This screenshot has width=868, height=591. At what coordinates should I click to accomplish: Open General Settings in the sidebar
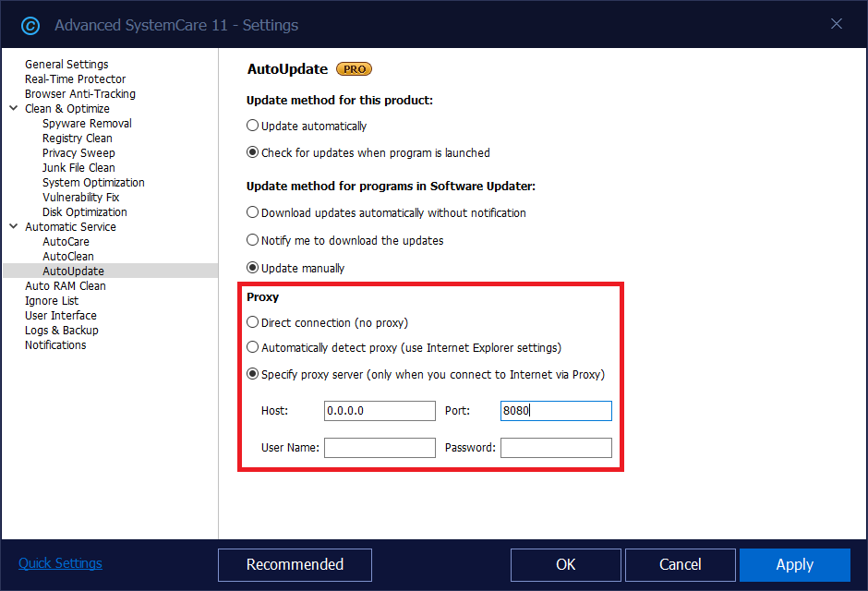pyautogui.click(x=68, y=64)
